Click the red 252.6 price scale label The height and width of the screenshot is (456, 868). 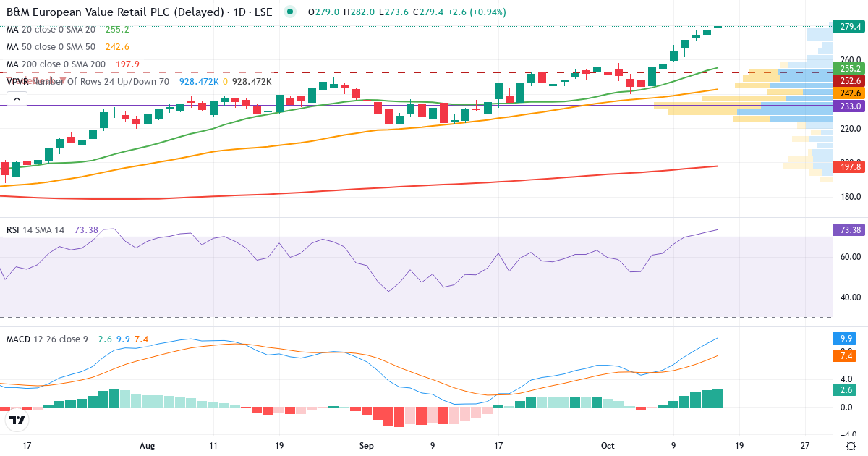(849, 81)
